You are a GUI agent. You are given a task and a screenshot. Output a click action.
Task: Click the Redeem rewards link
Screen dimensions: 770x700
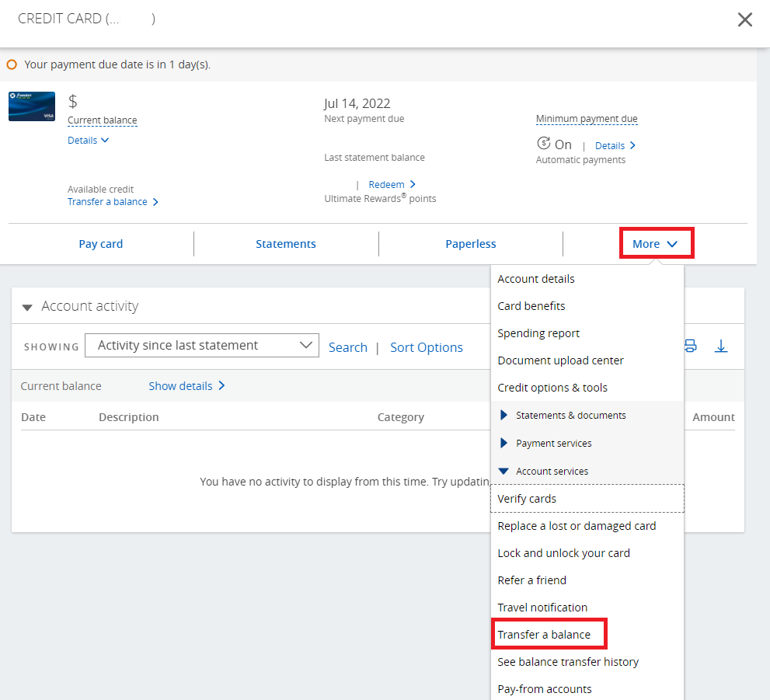point(392,185)
